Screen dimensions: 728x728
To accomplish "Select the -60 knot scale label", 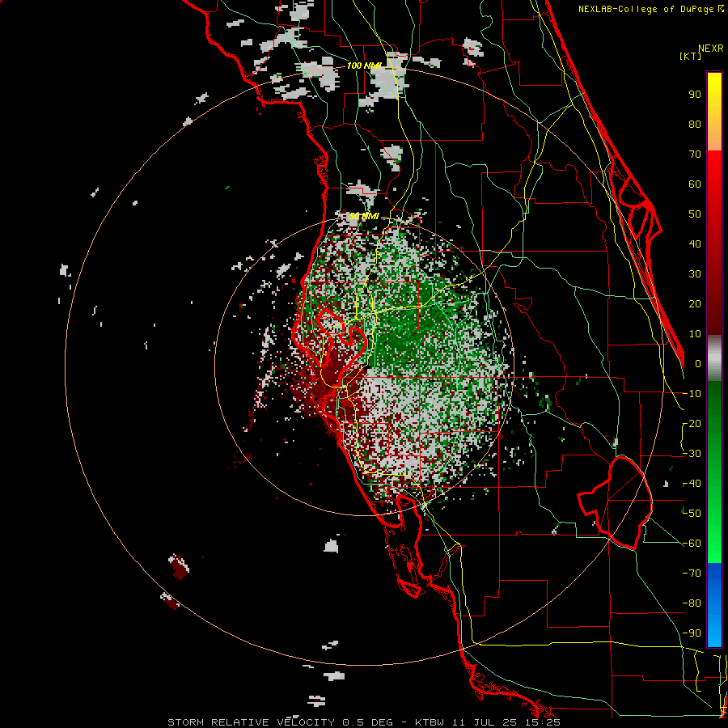I will point(692,544).
